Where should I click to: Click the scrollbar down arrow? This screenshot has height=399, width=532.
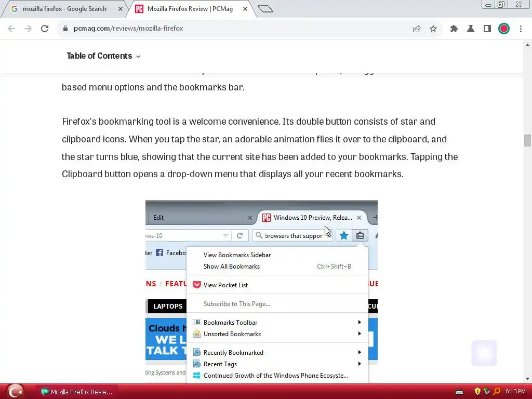[527, 378]
